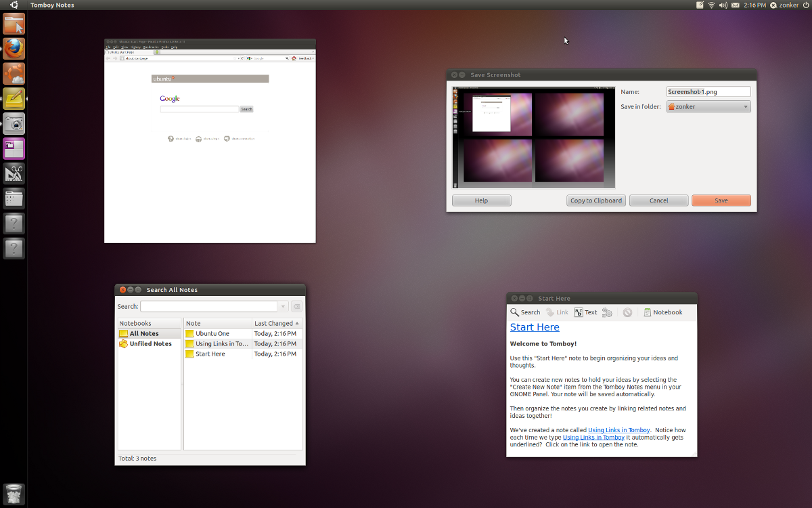Screen dimensions: 812x508
Task: Click the Link icon in the note toolbar
Action: coord(556,312)
